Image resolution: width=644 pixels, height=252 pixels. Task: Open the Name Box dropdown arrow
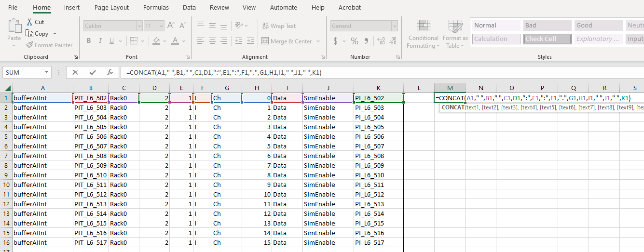point(47,72)
